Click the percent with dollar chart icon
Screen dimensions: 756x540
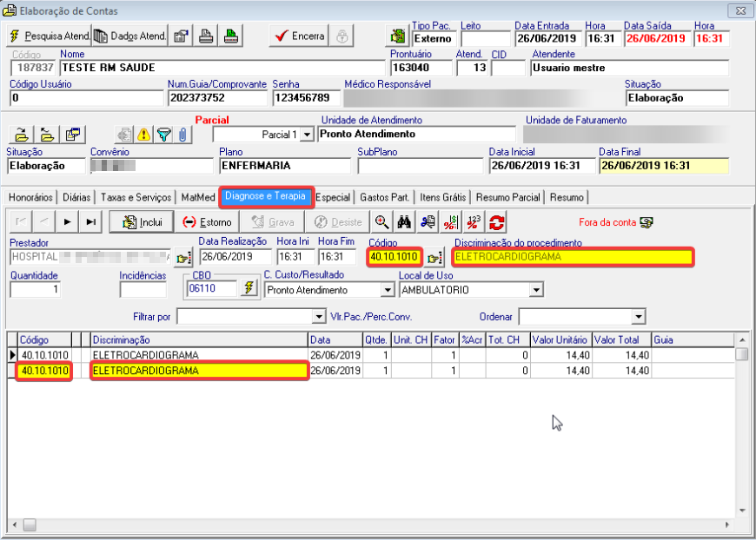(x=450, y=222)
